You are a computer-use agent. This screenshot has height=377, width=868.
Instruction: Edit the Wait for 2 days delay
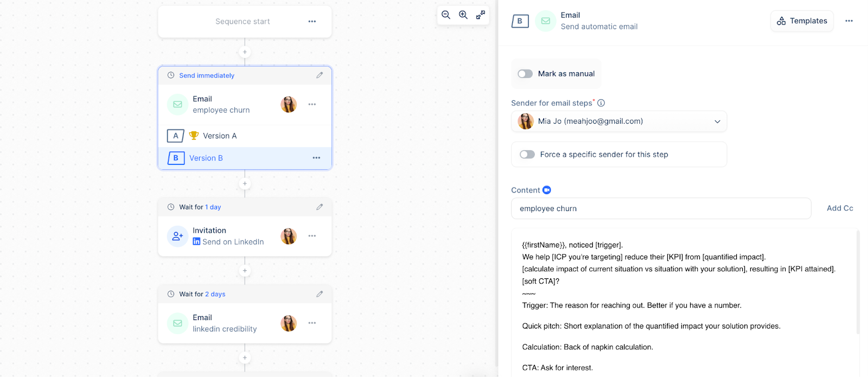pos(320,294)
